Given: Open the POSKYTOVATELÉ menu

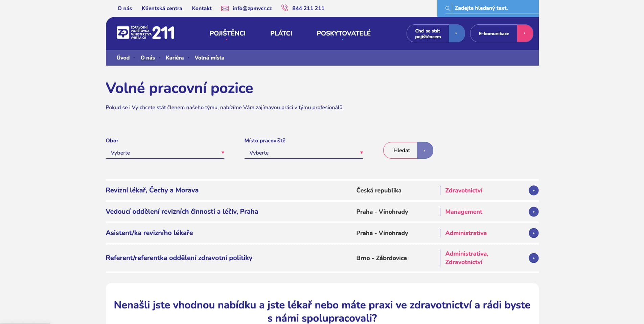Looking at the screenshot, I should pyautogui.click(x=343, y=33).
